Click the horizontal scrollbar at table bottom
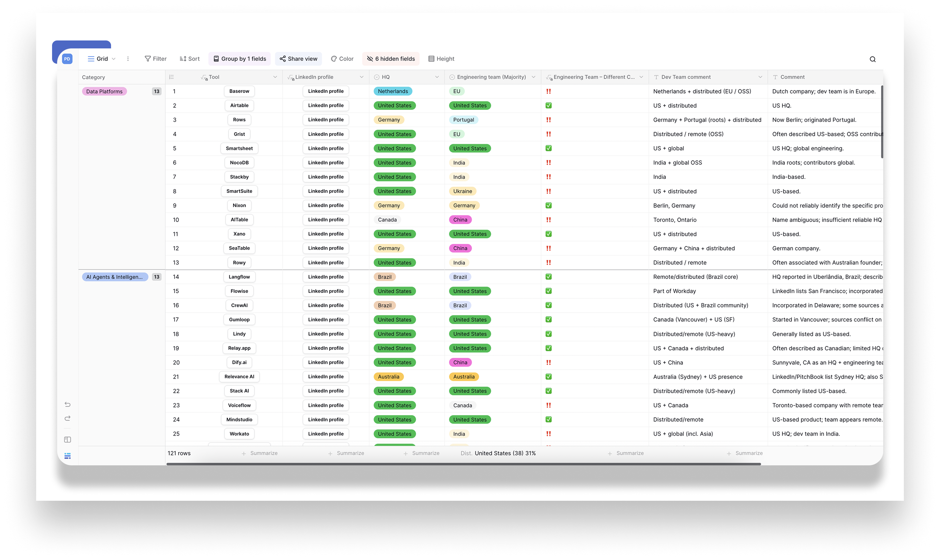940x560 pixels. coord(463,464)
